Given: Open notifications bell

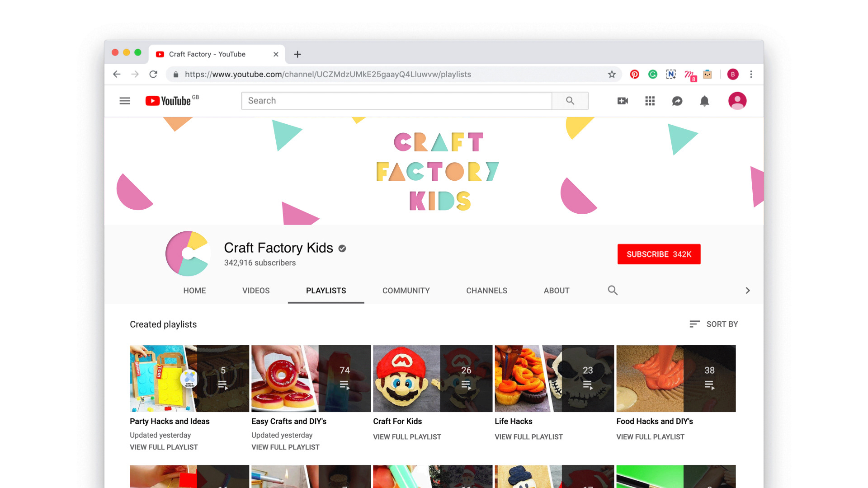Looking at the screenshot, I should pos(704,101).
